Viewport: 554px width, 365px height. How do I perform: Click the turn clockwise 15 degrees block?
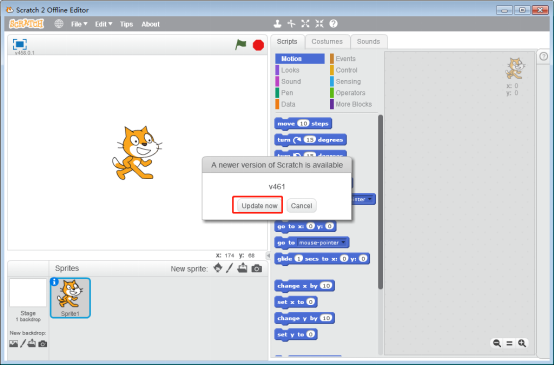coord(310,140)
